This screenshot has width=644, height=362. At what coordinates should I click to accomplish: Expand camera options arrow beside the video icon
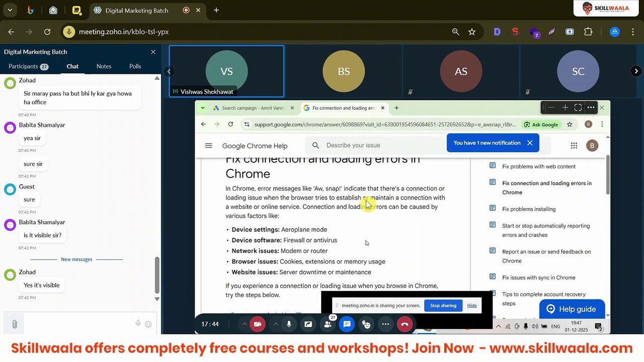click(x=245, y=324)
